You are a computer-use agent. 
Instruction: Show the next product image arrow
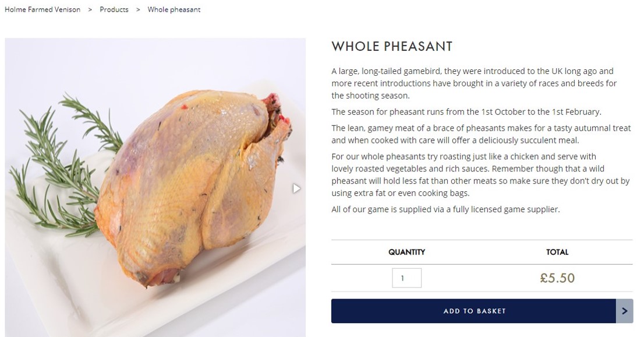(297, 188)
